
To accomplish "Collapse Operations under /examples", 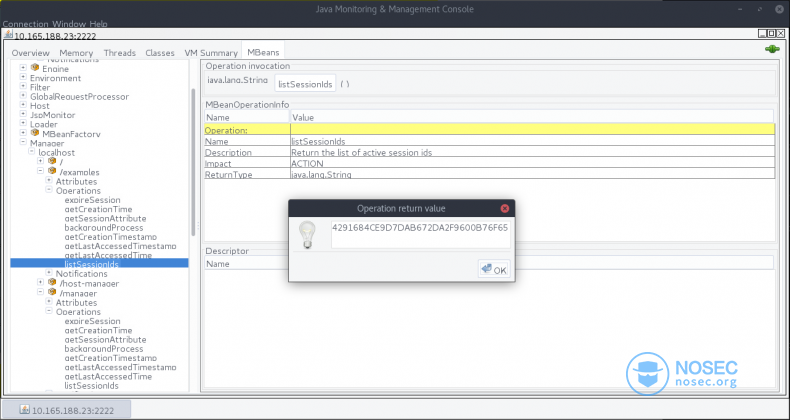I will coord(49,189).
